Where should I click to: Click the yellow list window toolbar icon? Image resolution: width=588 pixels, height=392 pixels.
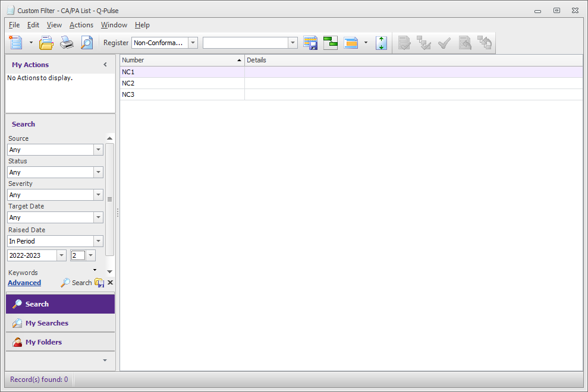click(351, 43)
